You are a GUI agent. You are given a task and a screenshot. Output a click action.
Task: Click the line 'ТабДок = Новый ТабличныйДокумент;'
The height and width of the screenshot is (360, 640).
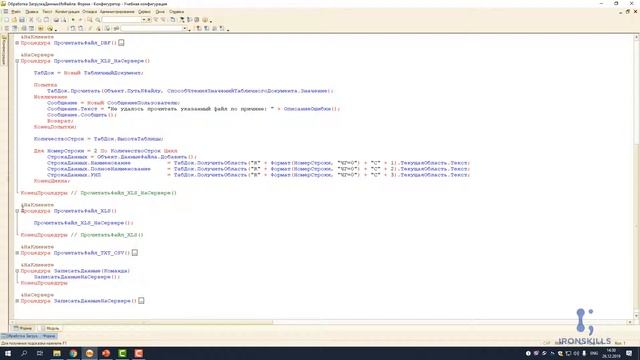89,73
